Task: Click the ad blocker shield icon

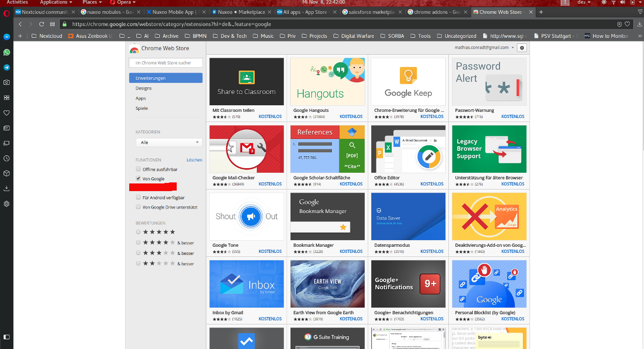Action: pos(620,24)
